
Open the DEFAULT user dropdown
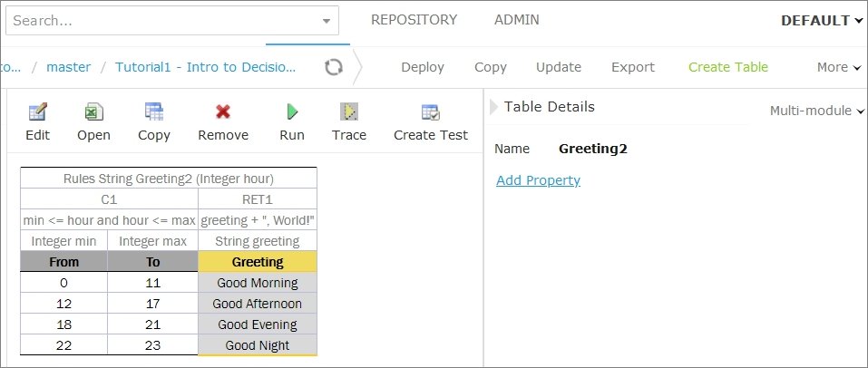point(822,20)
